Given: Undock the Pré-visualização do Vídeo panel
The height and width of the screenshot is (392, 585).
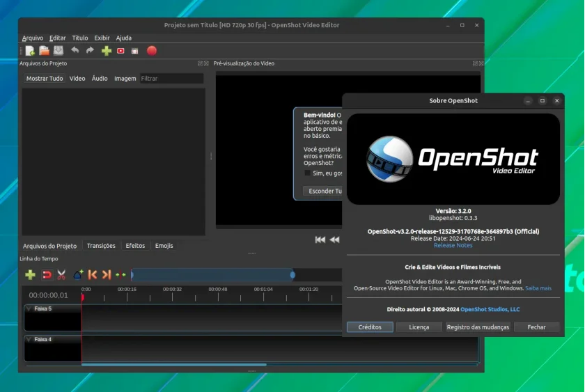Looking at the screenshot, I should click(475, 63).
